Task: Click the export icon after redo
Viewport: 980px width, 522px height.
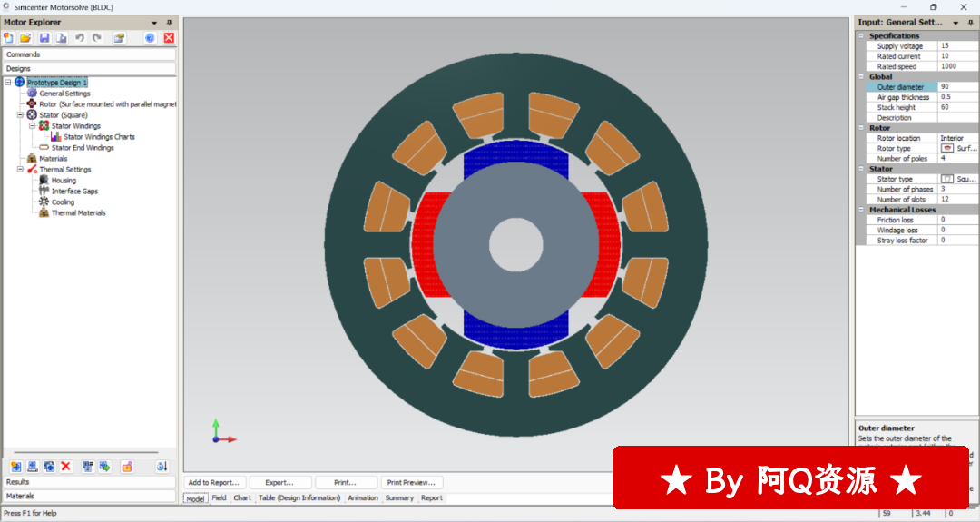Action: [119, 38]
